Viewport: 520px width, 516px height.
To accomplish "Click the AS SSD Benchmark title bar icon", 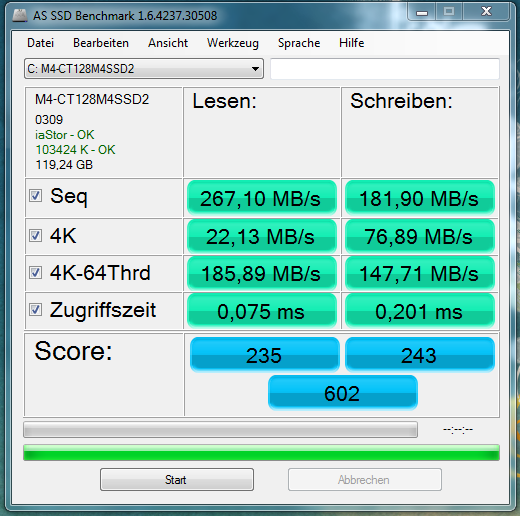I will click(20, 16).
